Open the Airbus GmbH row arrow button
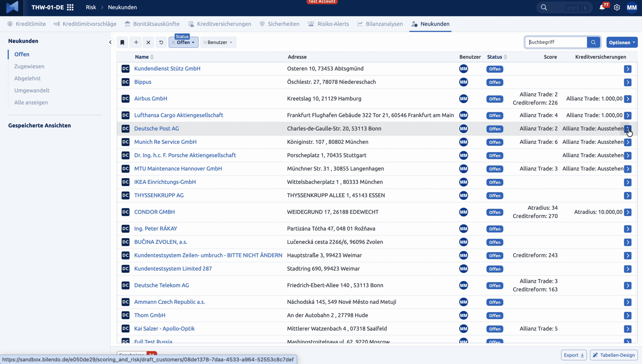 coord(628,99)
